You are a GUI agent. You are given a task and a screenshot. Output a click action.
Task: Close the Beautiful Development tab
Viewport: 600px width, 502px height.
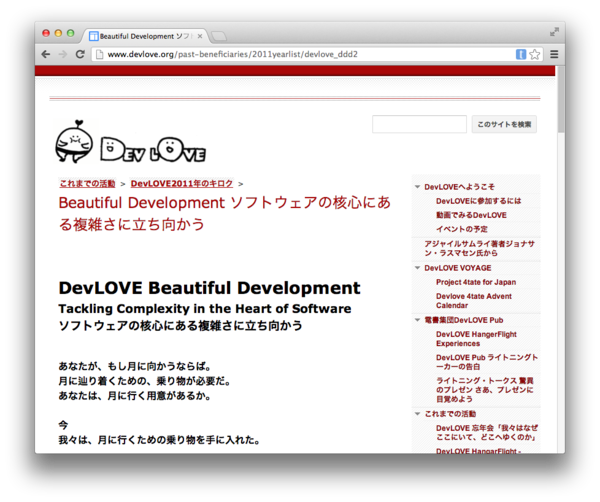[x=199, y=36]
